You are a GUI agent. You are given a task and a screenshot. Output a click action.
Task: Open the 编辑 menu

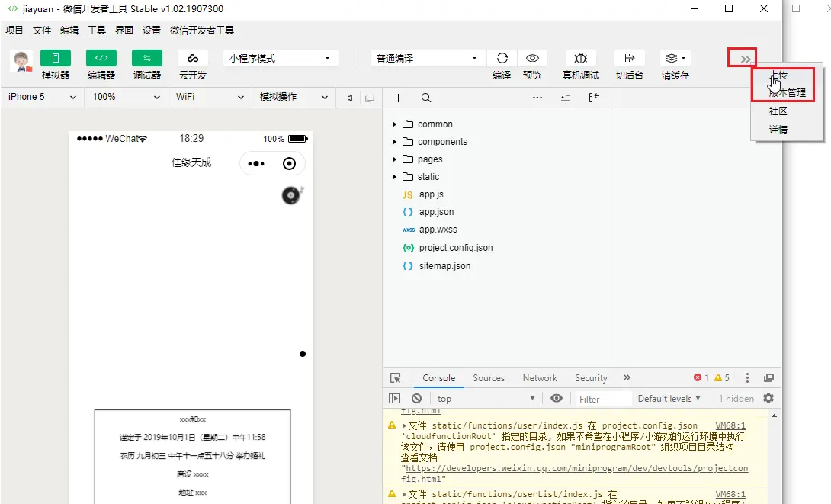(69, 30)
